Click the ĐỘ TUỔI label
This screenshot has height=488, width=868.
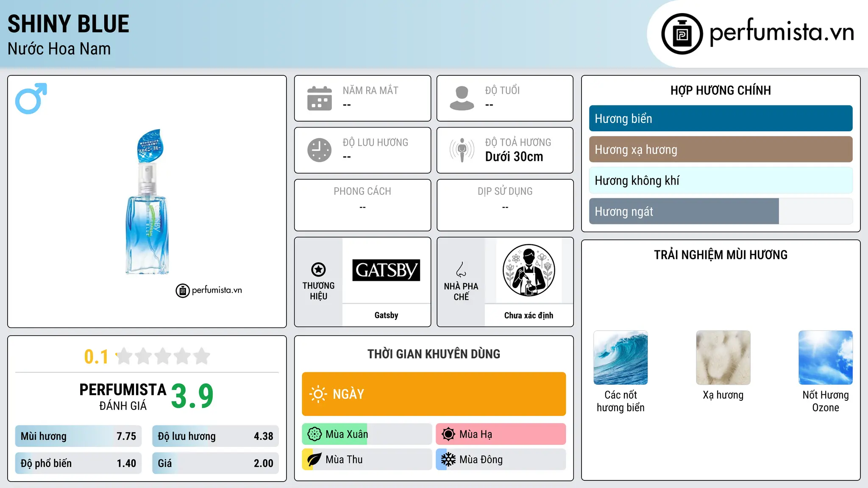coord(502,90)
